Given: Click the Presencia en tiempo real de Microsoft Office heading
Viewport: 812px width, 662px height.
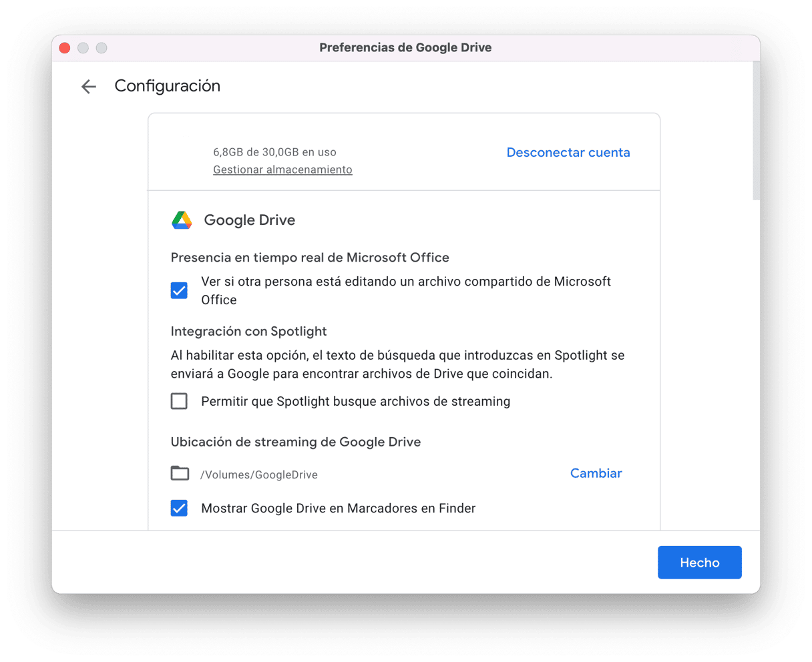Looking at the screenshot, I should (x=310, y=258).
